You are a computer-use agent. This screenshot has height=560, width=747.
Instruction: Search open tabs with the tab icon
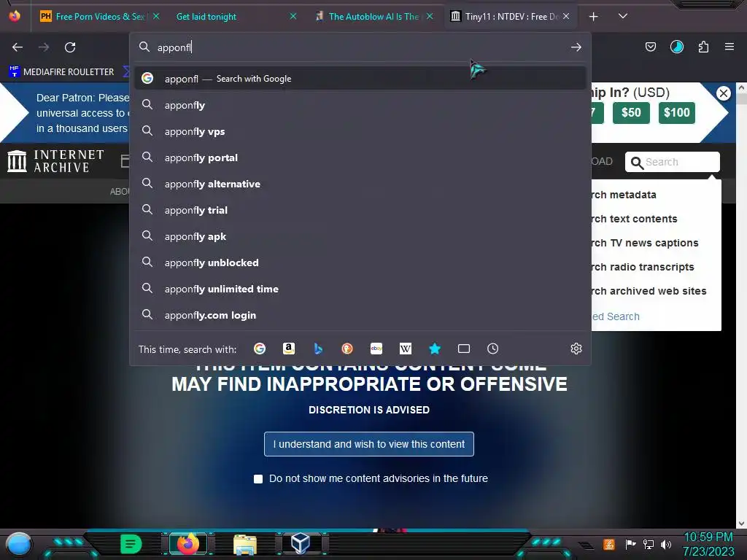point(463,349)
